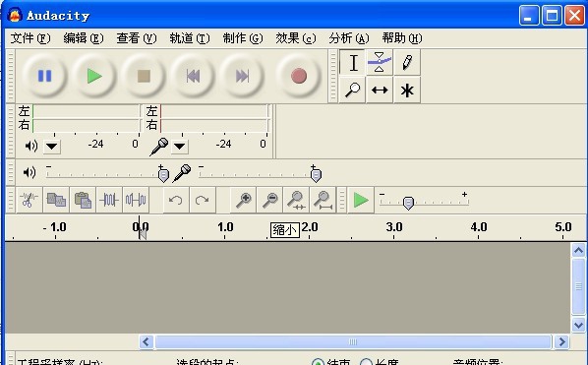Click the output level meter bar
Image resolution: width=588 pixels, height=365 pixels.
[87, 118]
